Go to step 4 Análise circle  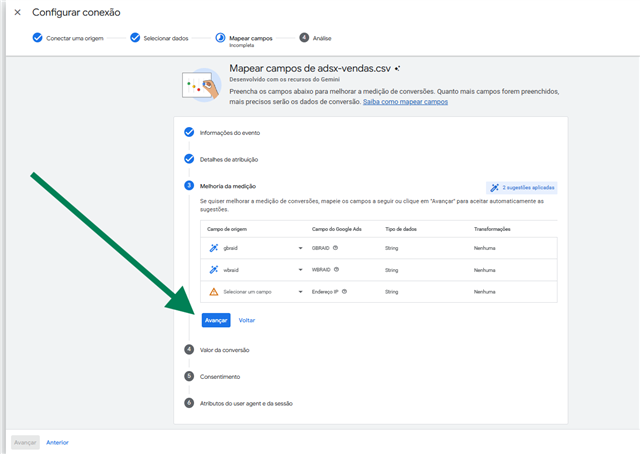tap(304, 38)
